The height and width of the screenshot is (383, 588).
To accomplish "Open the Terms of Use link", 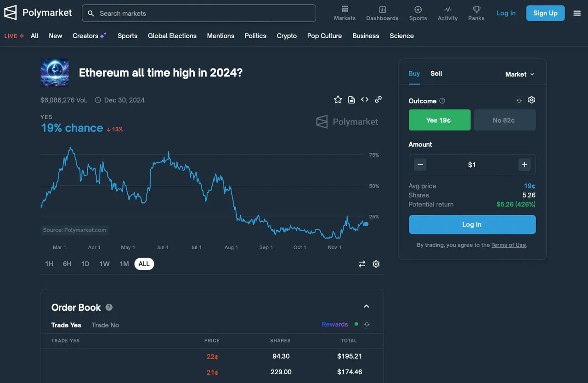I will [x=509, y=245].
